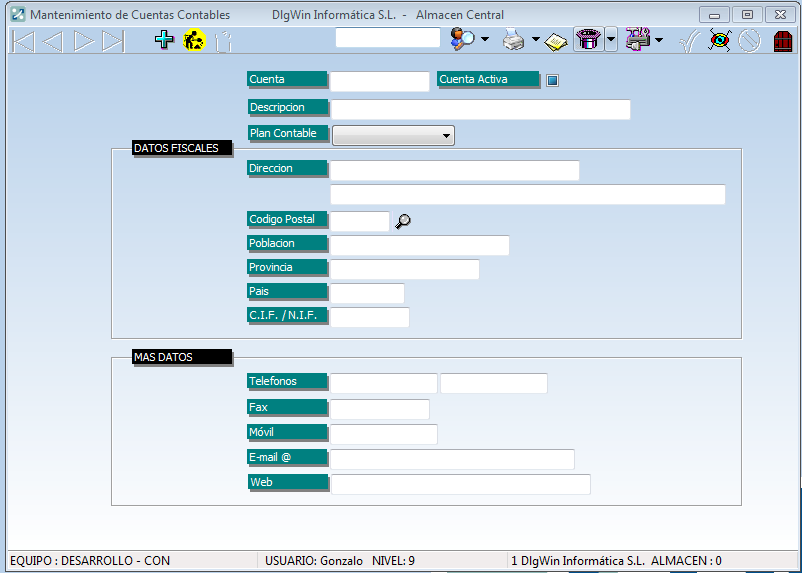Open dropdown arrow beside the basket icon
Image resolution: width=802 pixels, height=573 pixels.
(x=611, y=40)
